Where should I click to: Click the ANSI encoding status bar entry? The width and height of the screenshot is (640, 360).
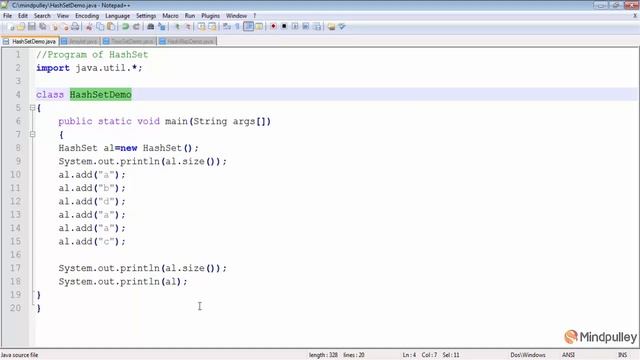[568, 355]
